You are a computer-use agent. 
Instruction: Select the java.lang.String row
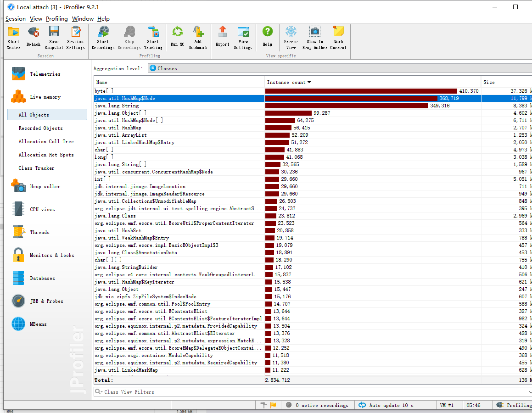pyautogui.click(x=313, y=106)
